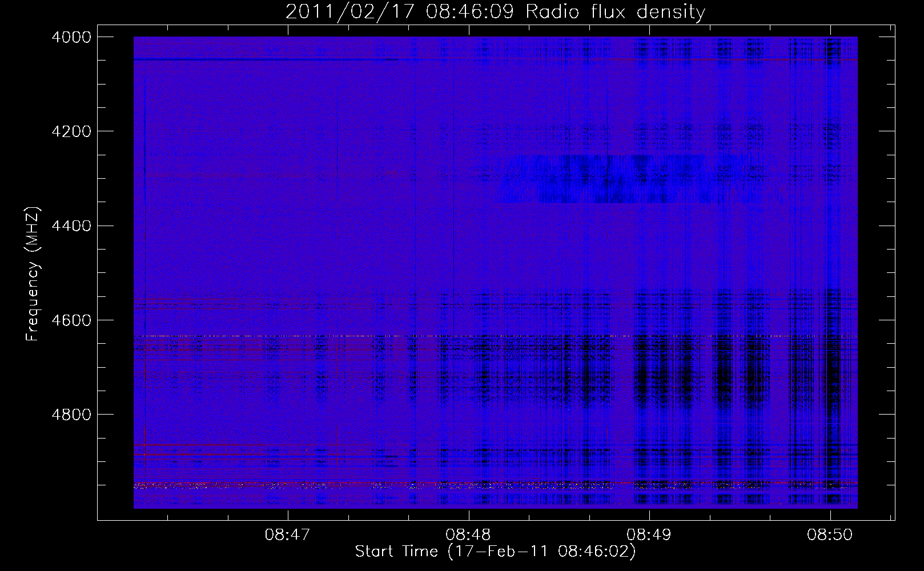Click the plot title "2011/02/17 08:46:09 Radio flux density"
Viewport: 924px width, 571px height.
coord(495,12)
